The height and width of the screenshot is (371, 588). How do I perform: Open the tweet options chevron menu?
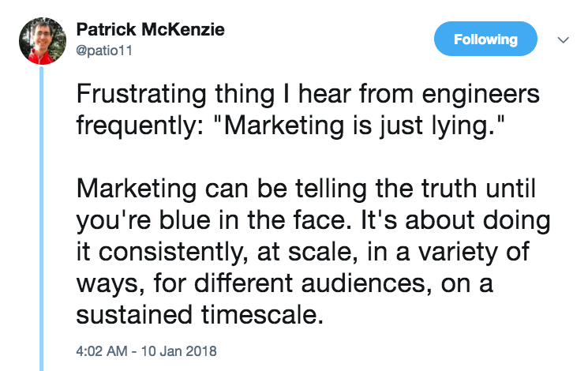(563, 39)
